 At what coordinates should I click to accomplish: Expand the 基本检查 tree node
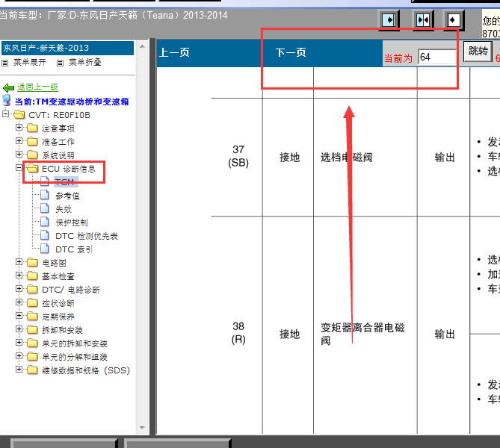pyautogui.click(x=19, y=276)
